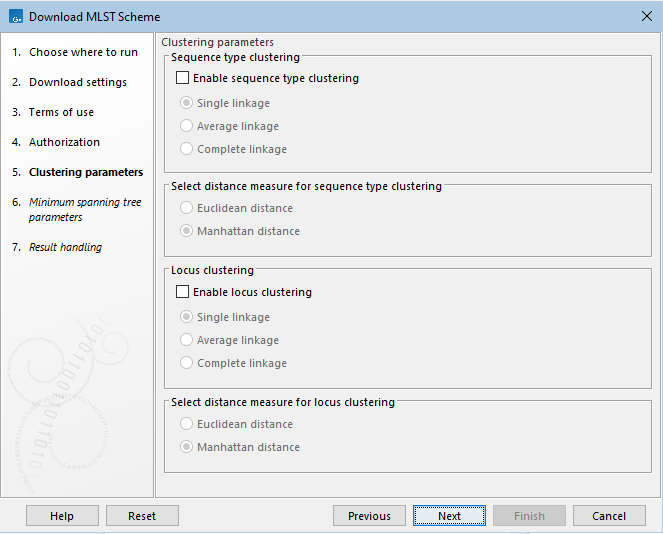Select Manhattan distance for sequence type clustering
Viewport: 663px width, 534px height.
(187, 231)
